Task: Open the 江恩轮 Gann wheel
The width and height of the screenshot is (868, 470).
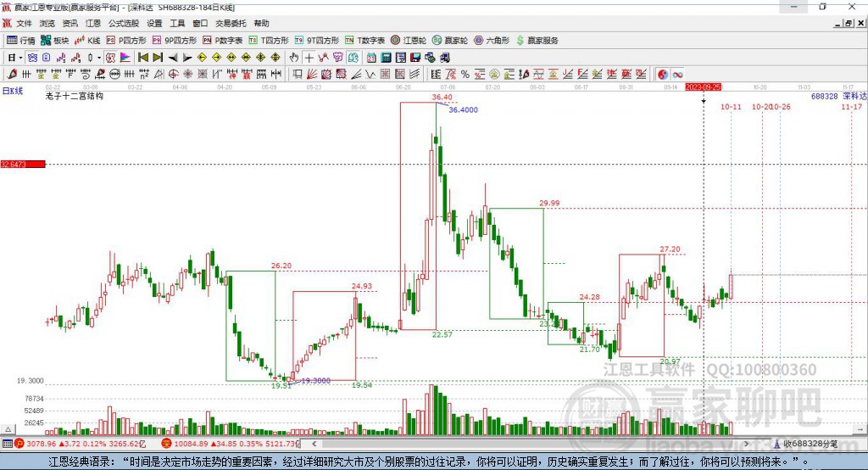Action: pyautogui.click(x=409, y=41)
